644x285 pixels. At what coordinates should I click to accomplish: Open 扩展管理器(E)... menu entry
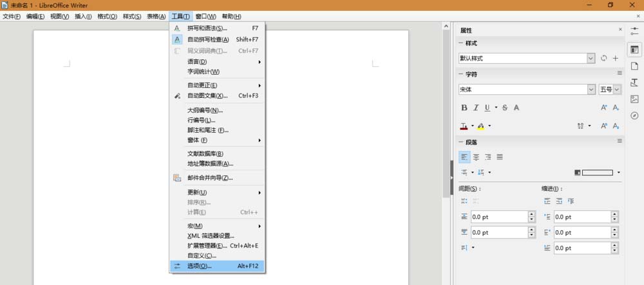[x=217, y=246]
